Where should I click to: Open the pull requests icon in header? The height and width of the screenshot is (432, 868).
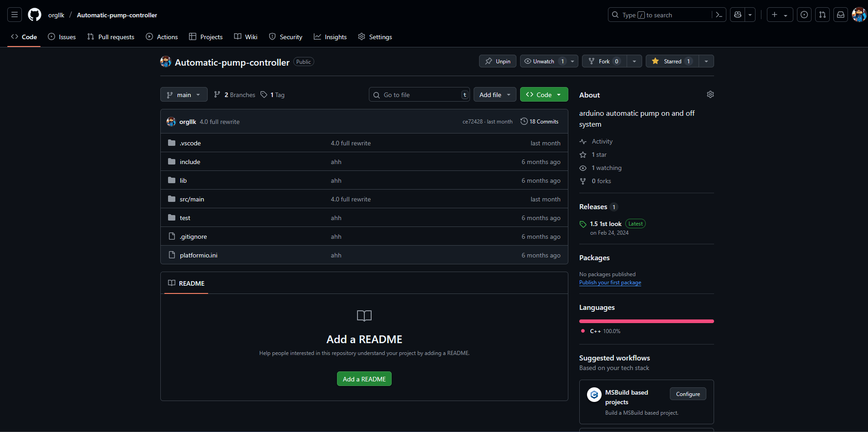822,15
